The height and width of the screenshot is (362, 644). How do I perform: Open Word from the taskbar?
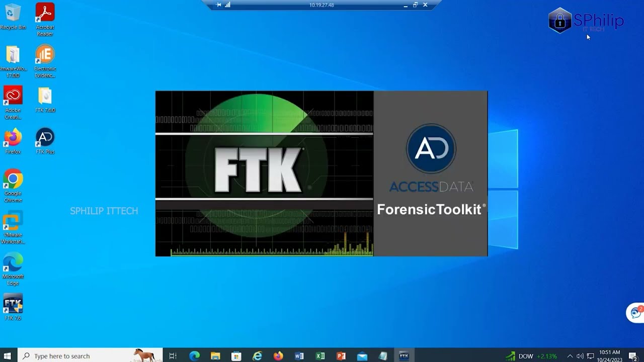pos(299,356)
